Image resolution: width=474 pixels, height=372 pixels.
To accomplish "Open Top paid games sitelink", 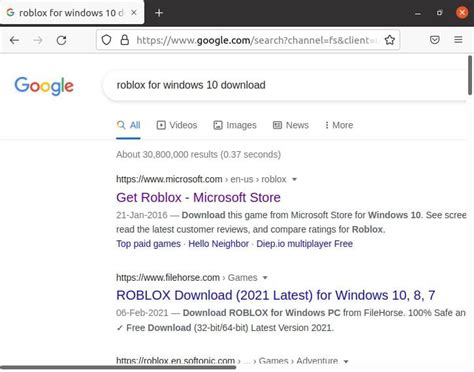I will pyautogui.click(x=148, y=244).
